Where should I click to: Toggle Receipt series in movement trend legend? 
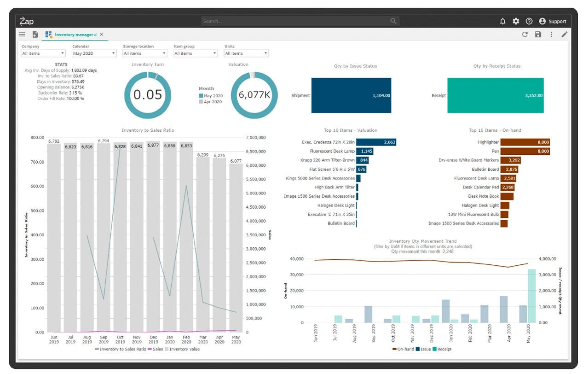[442, 349]
